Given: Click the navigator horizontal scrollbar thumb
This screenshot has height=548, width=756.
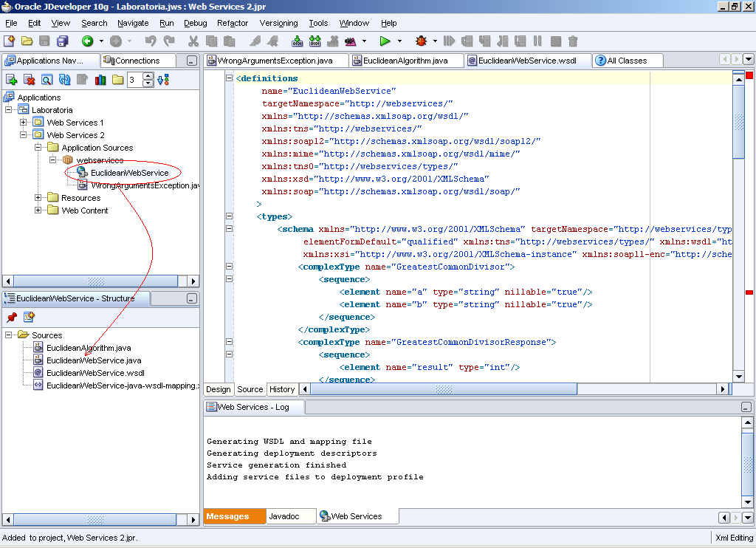Looking at the screenshot, I should pos(96,281).
